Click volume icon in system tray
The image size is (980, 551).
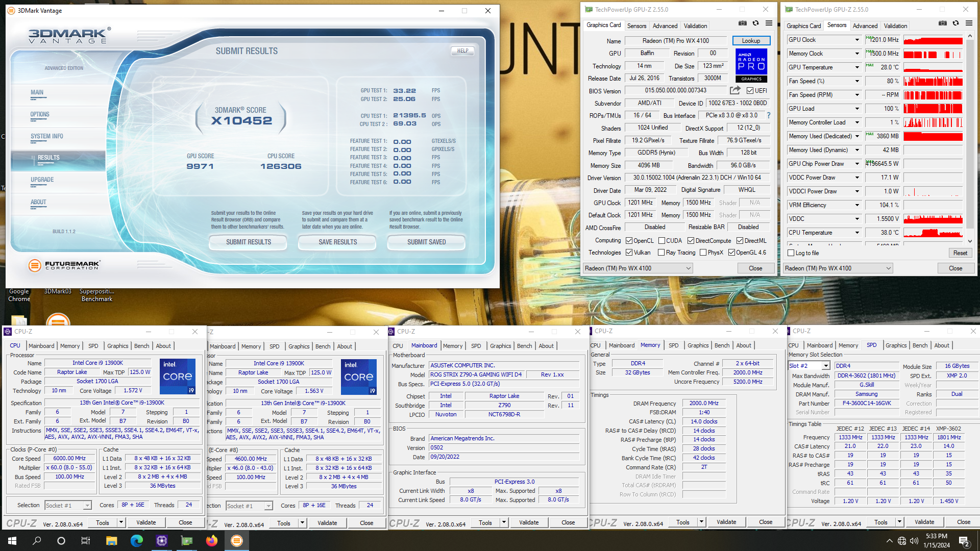pyautogui.click(x=914, y=541)
